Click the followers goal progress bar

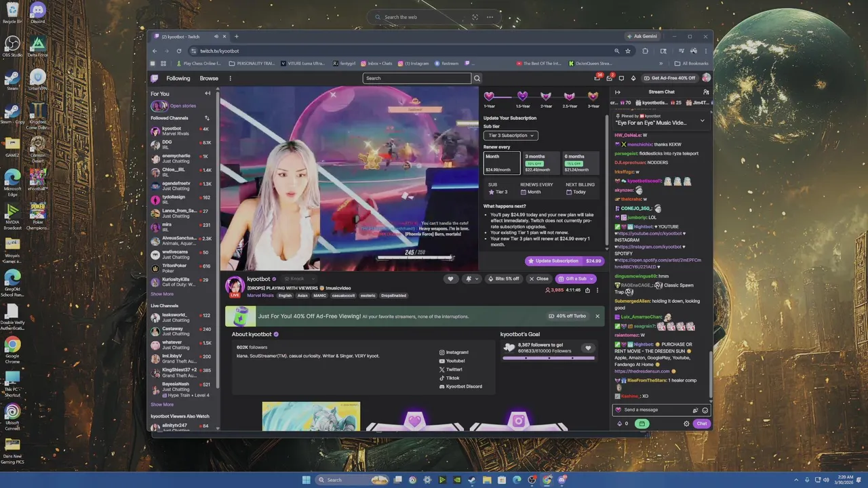(x=547, y=357)
